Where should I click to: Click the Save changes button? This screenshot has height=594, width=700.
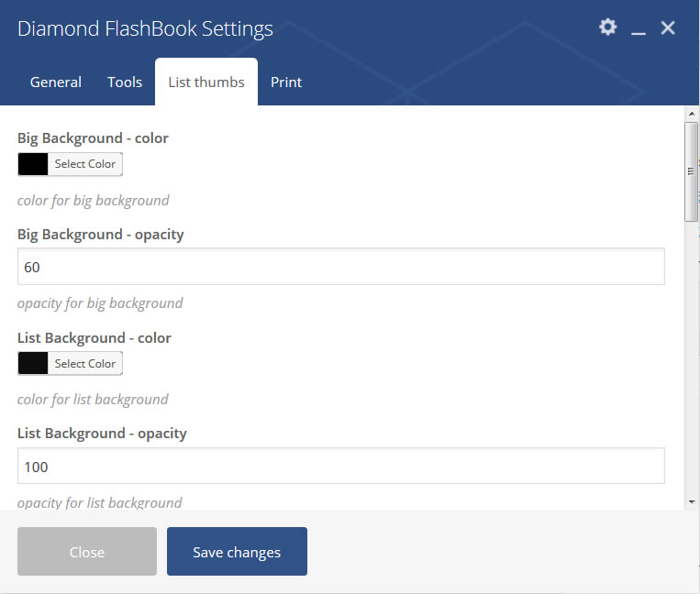(237, 552)
